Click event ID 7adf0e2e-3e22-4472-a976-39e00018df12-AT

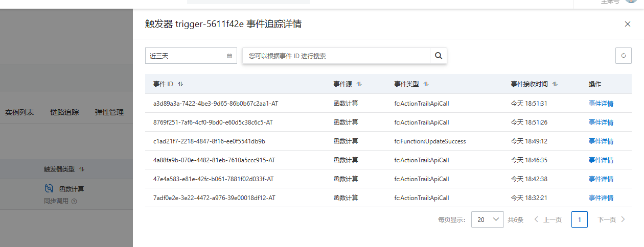pyautogui.click(x=215, y=197)
